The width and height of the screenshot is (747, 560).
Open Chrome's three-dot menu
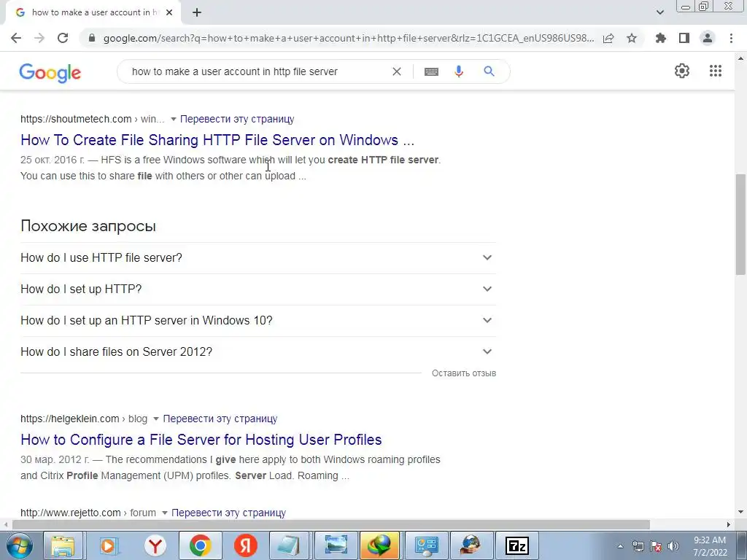[x=731, y=38]
